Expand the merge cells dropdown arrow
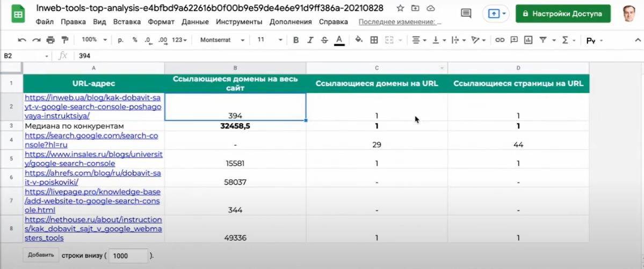Image resolution: width=644 pixels, height=269 pixels. click(401, 40)
